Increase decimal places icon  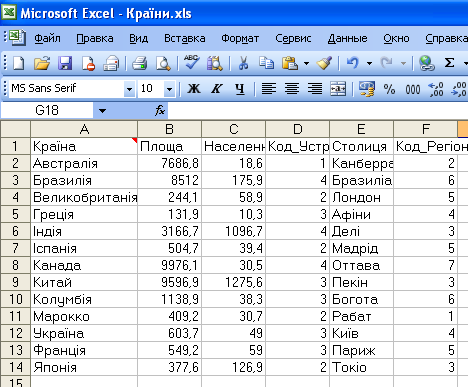(436, 89)
